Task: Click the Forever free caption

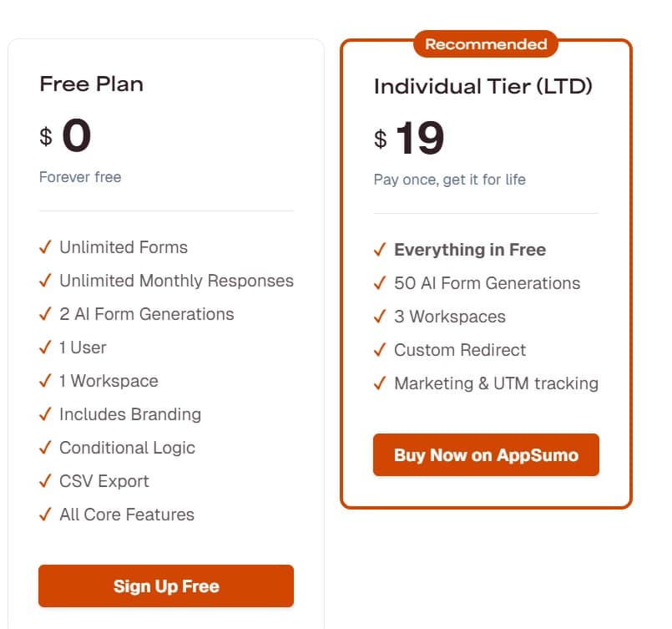Action: (80, 177)
